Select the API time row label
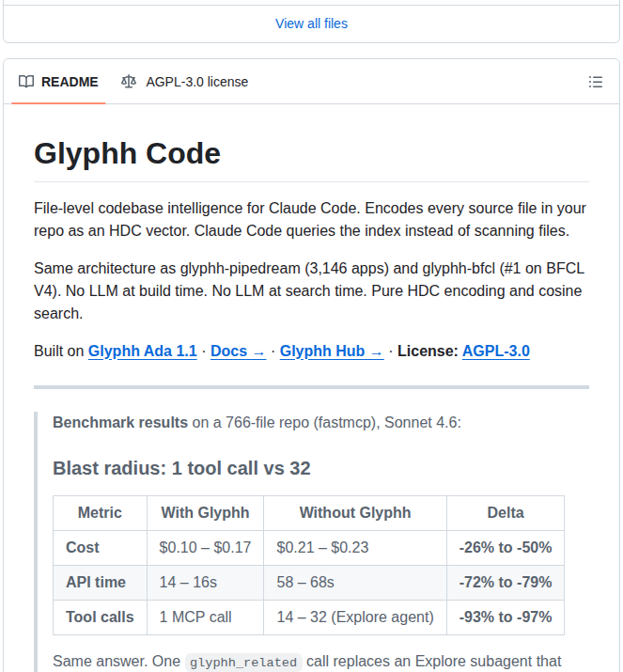Screen dimensions: 623x672 (x=100, y=583)
